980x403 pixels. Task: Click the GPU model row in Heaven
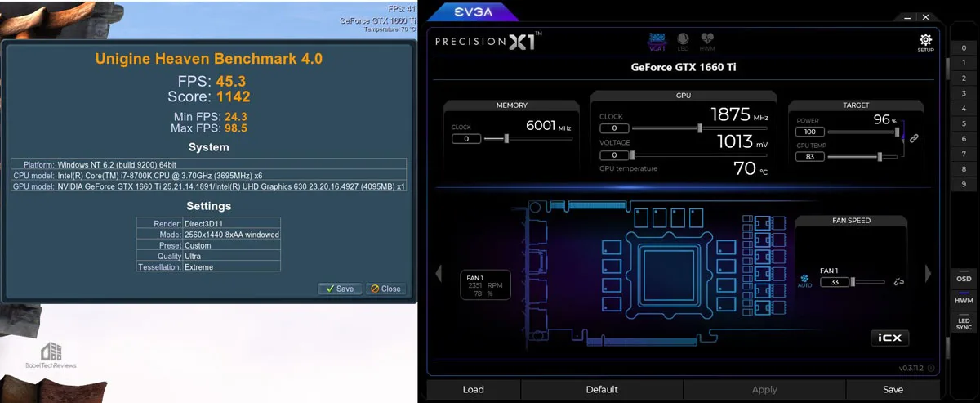click(x=208, y=186)
